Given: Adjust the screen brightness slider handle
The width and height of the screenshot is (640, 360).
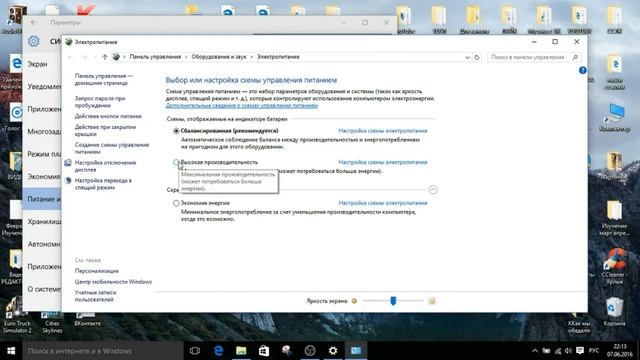Looking at the screenshot, I should click(393, 301).
